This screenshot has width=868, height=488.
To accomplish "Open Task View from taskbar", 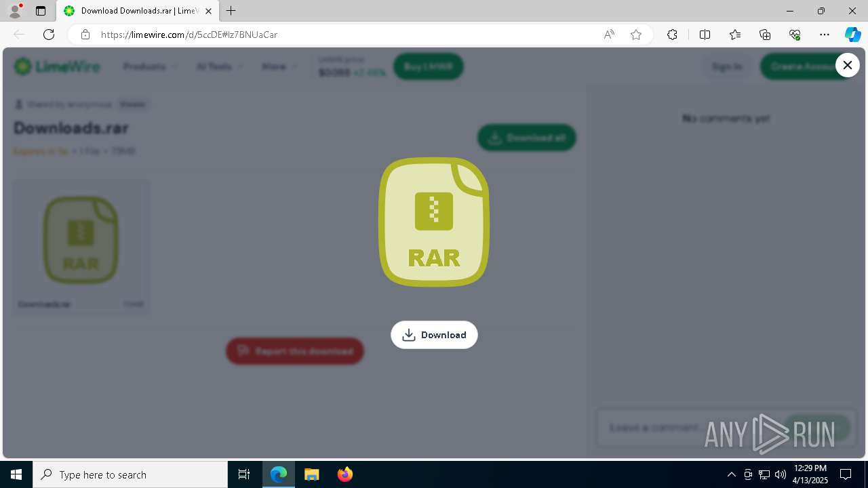I will pos(244,474).
